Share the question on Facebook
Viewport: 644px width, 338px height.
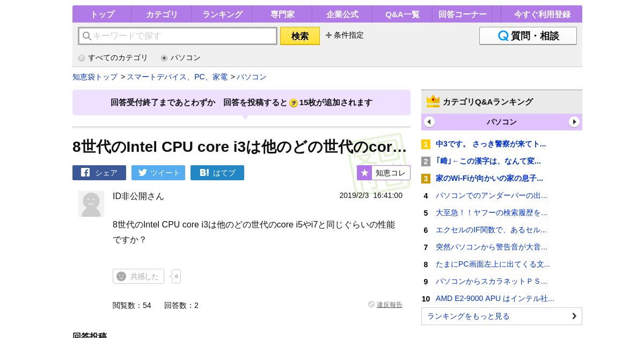point(99,173)
